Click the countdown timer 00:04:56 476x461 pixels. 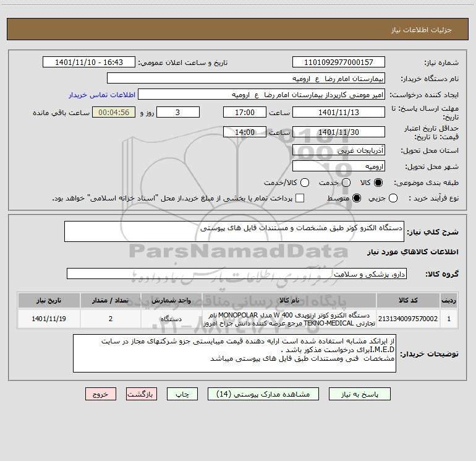[x=114, y=112]
